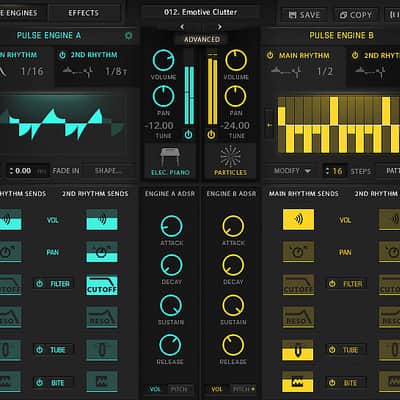This screenshot has width=400, height=400.
Task: Click Engine B Decay knob
Action: 233,265
